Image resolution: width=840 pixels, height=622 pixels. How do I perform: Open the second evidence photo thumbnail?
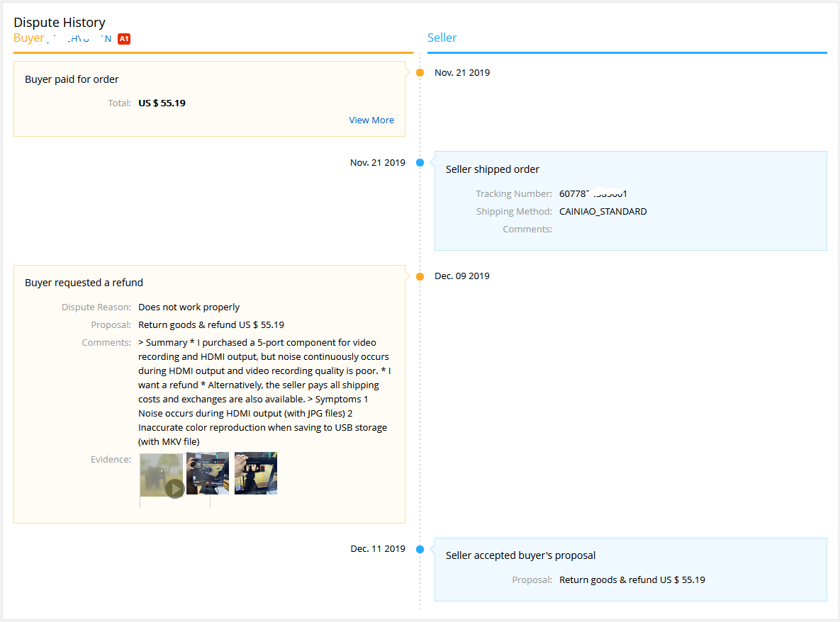[x=207, y=473]
